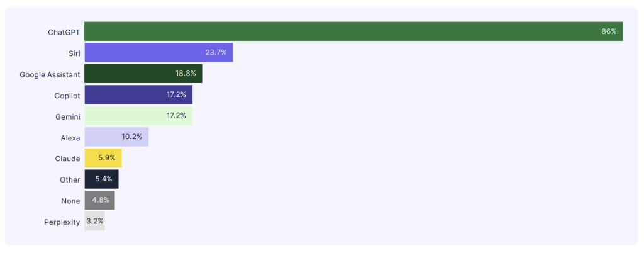
Task: Click the Siri axis label
Action: pyautogui.click(x=74, y=53)
